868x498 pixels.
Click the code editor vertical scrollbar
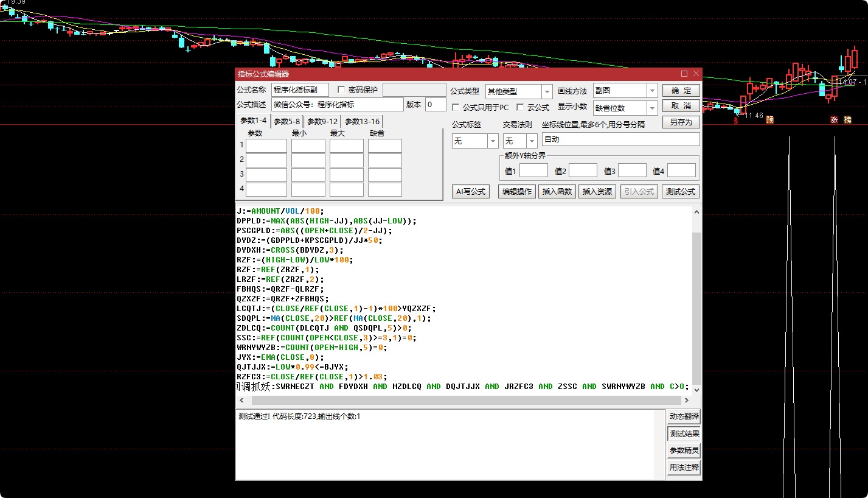click(696, 300)
